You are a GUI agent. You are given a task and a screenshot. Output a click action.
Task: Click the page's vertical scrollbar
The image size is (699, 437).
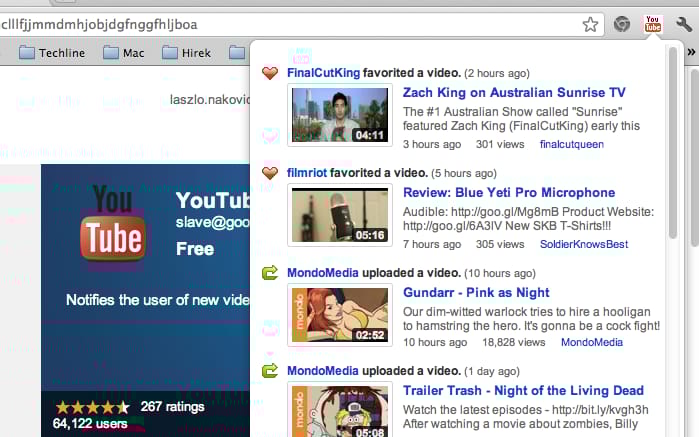tap(695, 157)
